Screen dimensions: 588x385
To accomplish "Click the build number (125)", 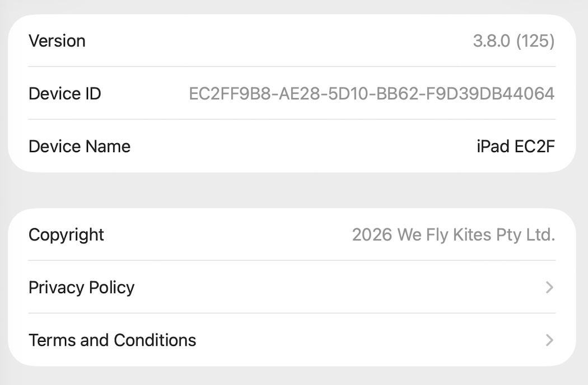I will pos(535,41).
